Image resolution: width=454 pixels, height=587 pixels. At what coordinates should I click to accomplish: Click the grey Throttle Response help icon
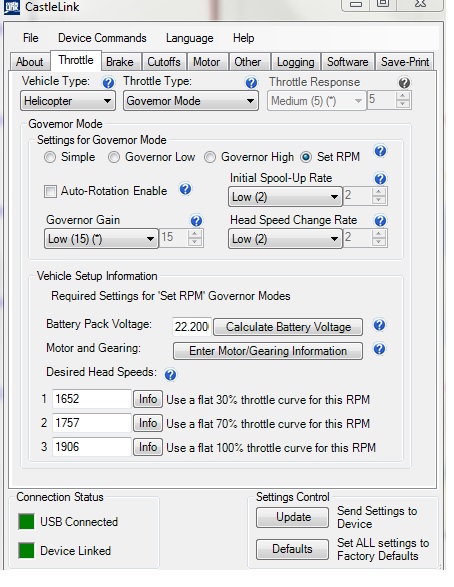coord(404,83)
